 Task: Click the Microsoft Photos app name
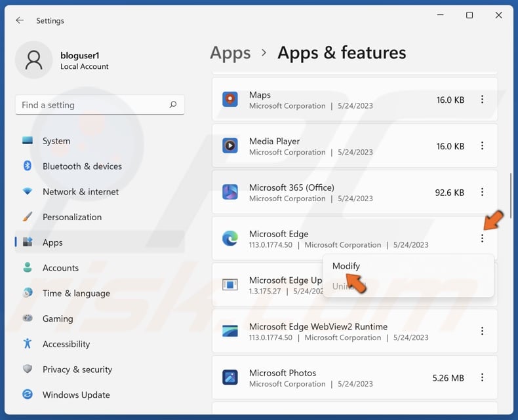283,373
